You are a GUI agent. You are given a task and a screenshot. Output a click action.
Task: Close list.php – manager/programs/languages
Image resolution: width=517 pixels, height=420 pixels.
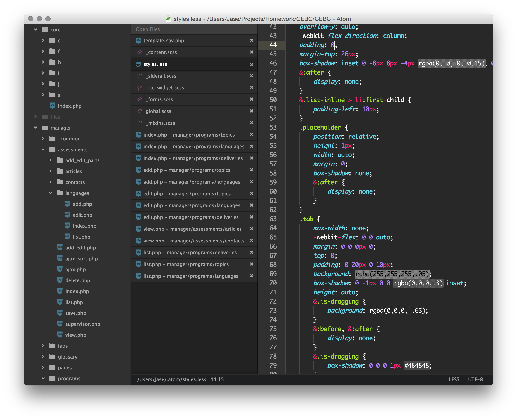pos(252,276)
